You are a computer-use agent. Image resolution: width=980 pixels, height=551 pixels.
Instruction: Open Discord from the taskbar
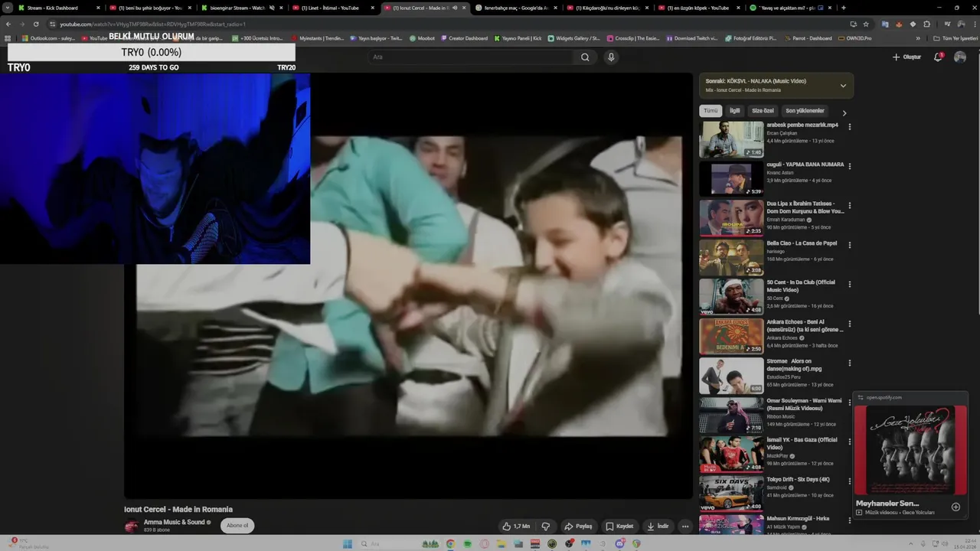[x=619, y=544]
